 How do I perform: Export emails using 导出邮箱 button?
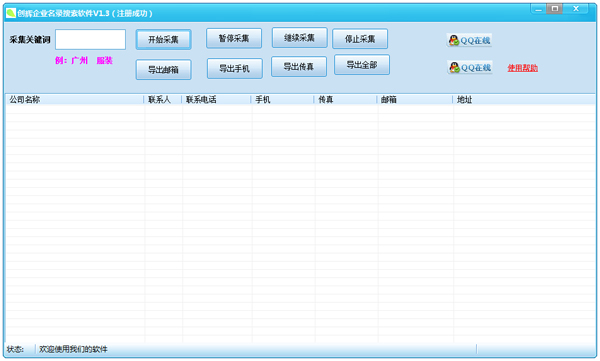[163, 70]
